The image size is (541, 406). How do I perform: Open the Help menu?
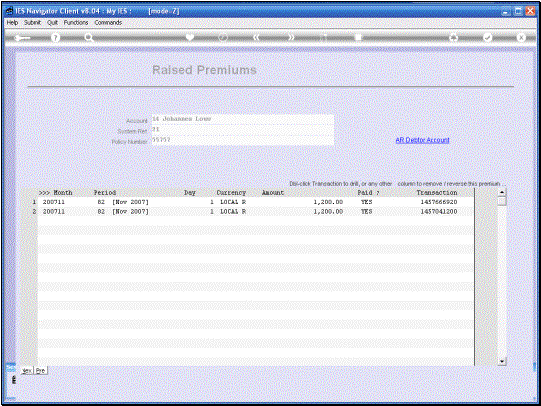(12, 22)
